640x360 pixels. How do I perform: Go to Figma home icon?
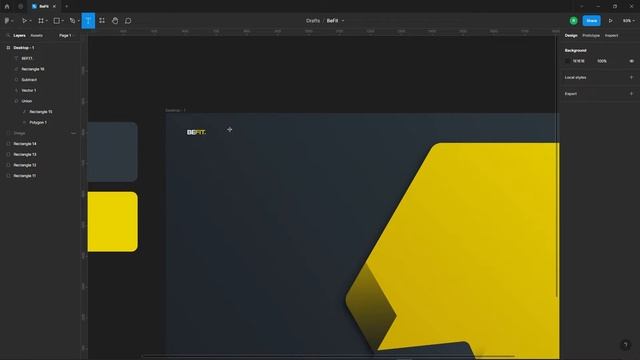coord(7,6)
